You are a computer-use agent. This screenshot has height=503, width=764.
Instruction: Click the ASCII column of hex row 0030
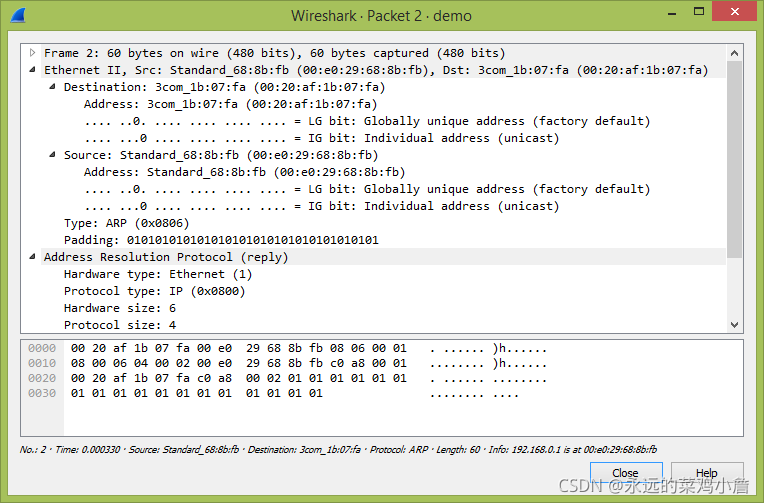[x=474, y=393]
